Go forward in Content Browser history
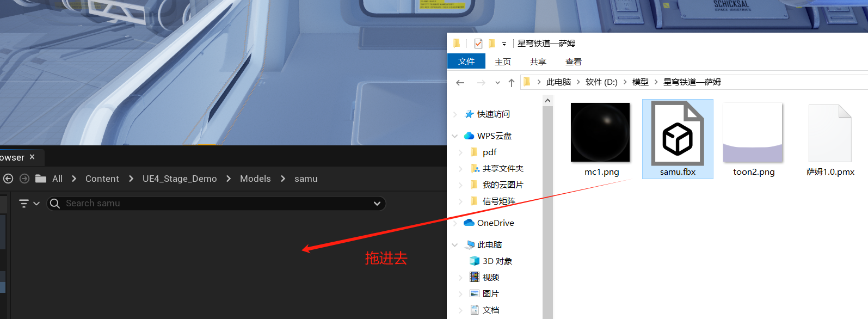 pos(24,179)
